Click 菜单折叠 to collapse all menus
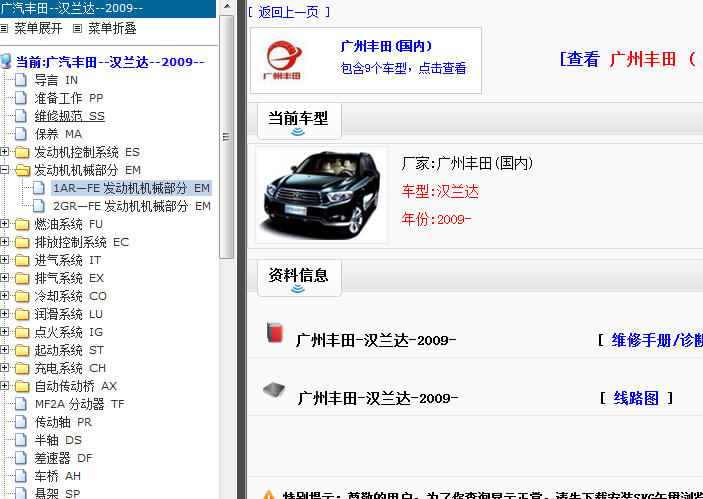 click(112, 29)
